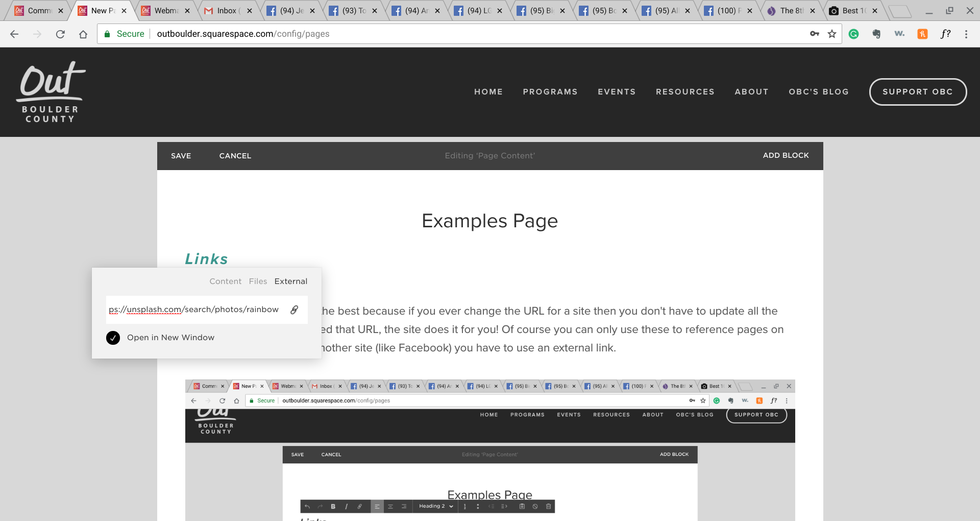The image size is (980, 521).
Task: Open PROGRAMS navigation link
Action: [550, 92]
